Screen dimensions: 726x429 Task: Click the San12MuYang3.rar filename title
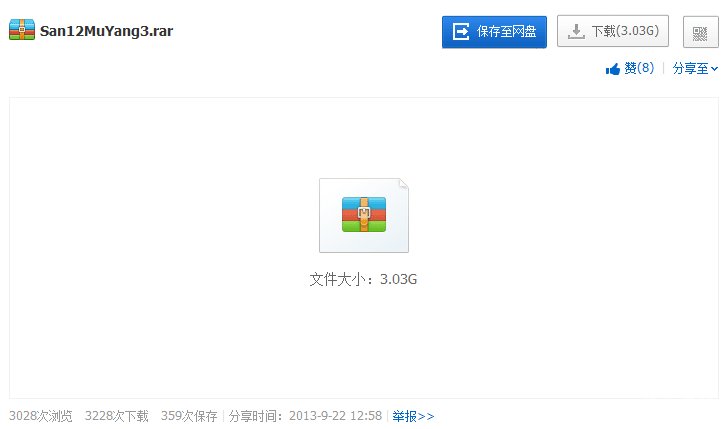coord(106,30)
